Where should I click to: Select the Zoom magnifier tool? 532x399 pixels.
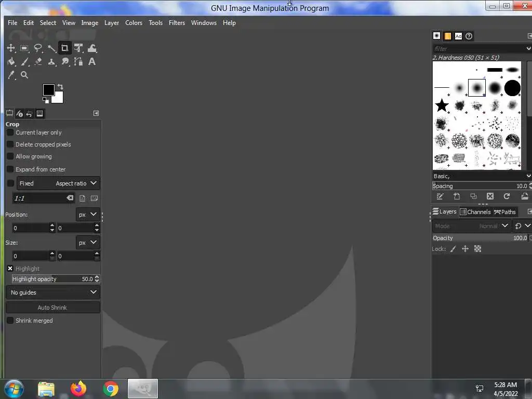(x=24, y=75)
